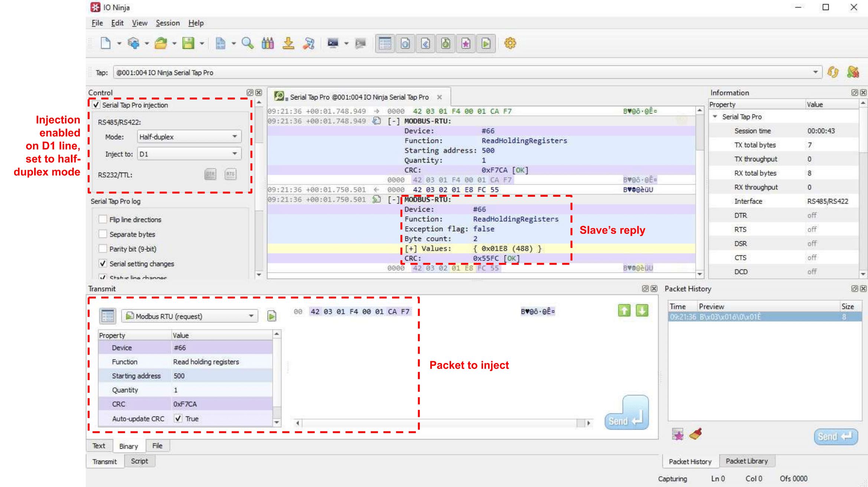Click the add-to-library star icon in Packet History

point(678,434)
